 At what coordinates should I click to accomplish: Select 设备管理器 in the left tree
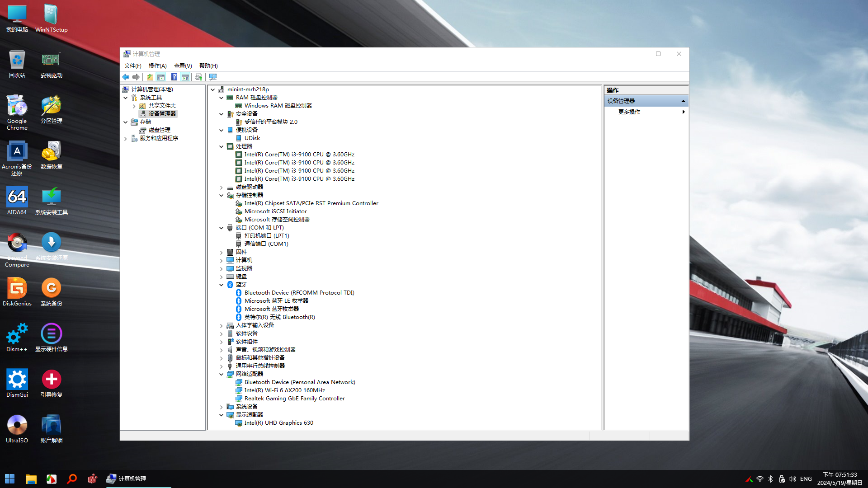(x=162, y=114)
